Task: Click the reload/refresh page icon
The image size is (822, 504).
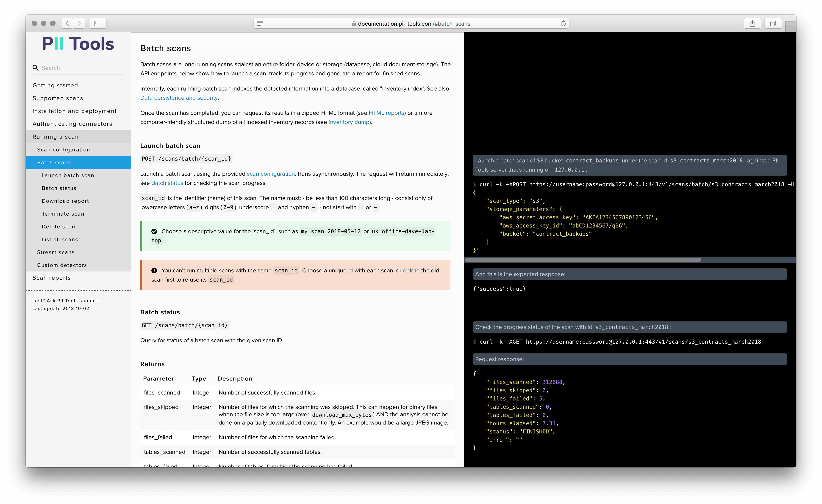Action: tap(562, 23)
